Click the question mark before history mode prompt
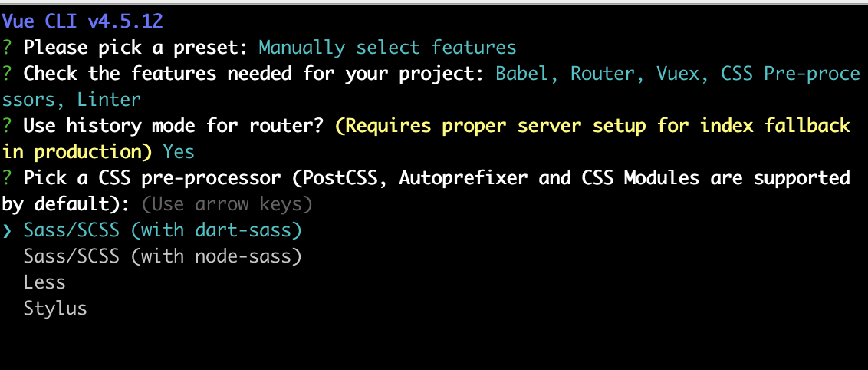The width and height of the screenshot is (868, 370). point(7,127)
